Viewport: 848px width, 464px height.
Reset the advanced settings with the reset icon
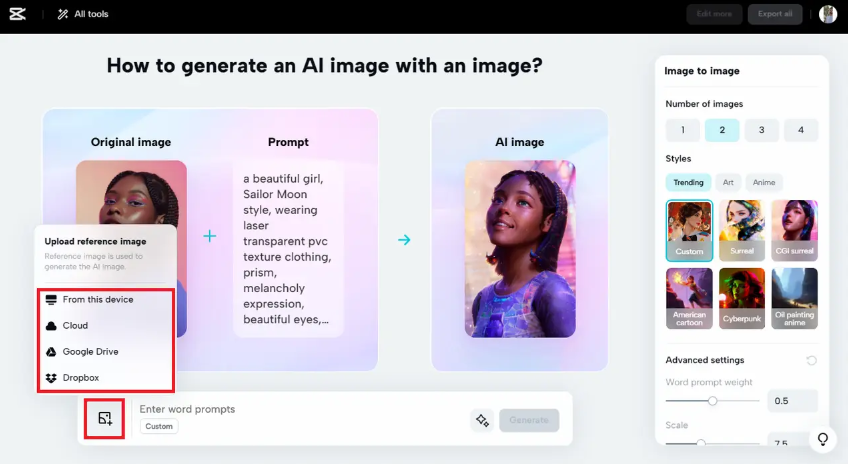pyautogui.click(x=811, y=361)
